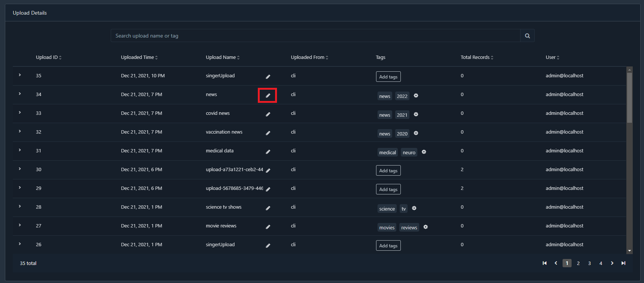Edit name of upload-a73a1221 row
The width and height of the screenshot is (644, 283).
[268, 170]
